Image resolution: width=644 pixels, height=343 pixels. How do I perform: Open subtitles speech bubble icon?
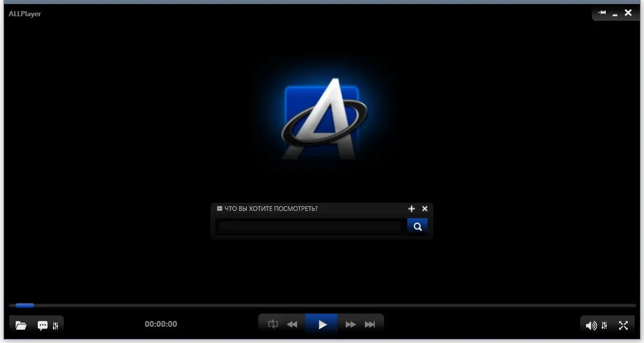point(42,326)
